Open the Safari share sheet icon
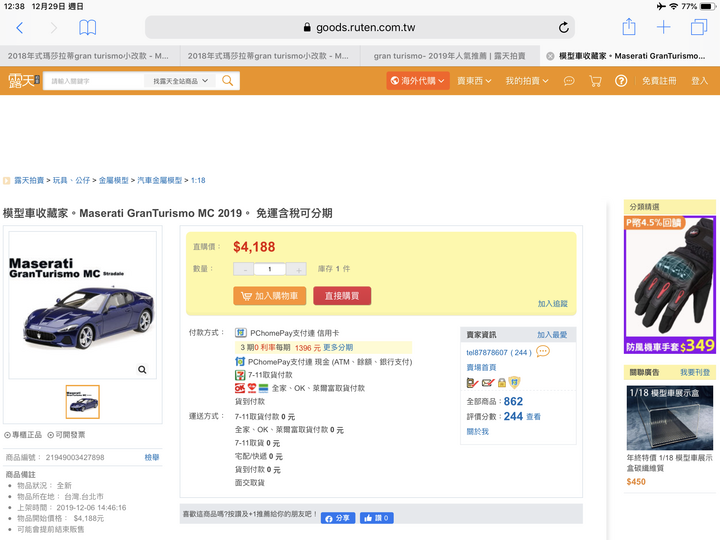This screenshot has width=720, height=540. pyautogui.click(x=629, y=27)
